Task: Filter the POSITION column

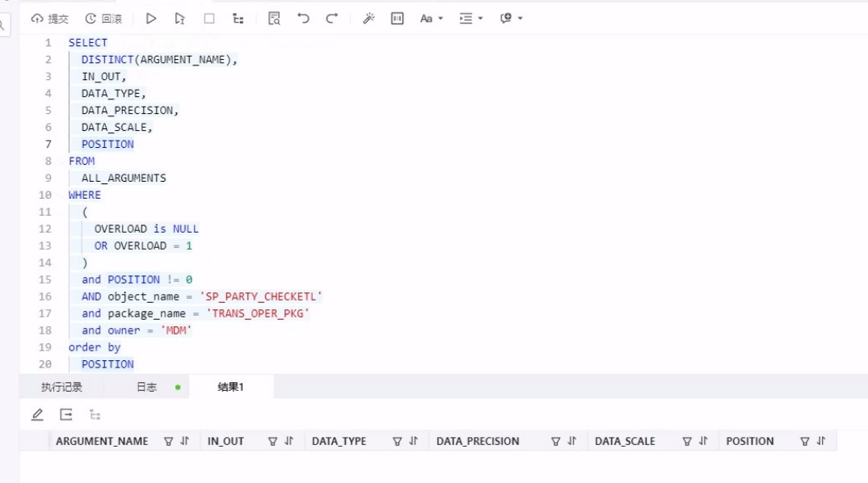Action: [x=805, y=441]
